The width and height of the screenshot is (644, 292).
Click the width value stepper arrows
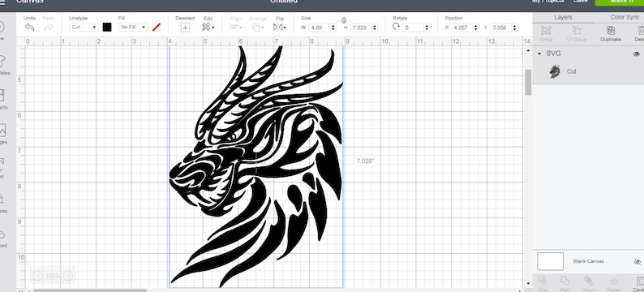click(333, 28)
